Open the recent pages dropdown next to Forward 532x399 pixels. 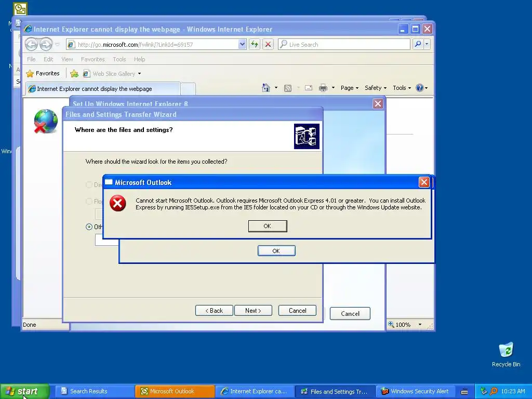click(x=57, y=45)
